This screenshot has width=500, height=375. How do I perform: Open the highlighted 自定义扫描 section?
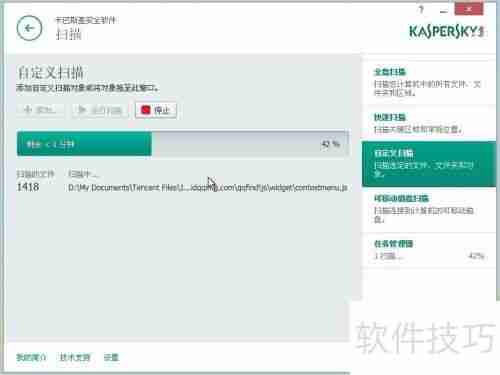point(429,164)
